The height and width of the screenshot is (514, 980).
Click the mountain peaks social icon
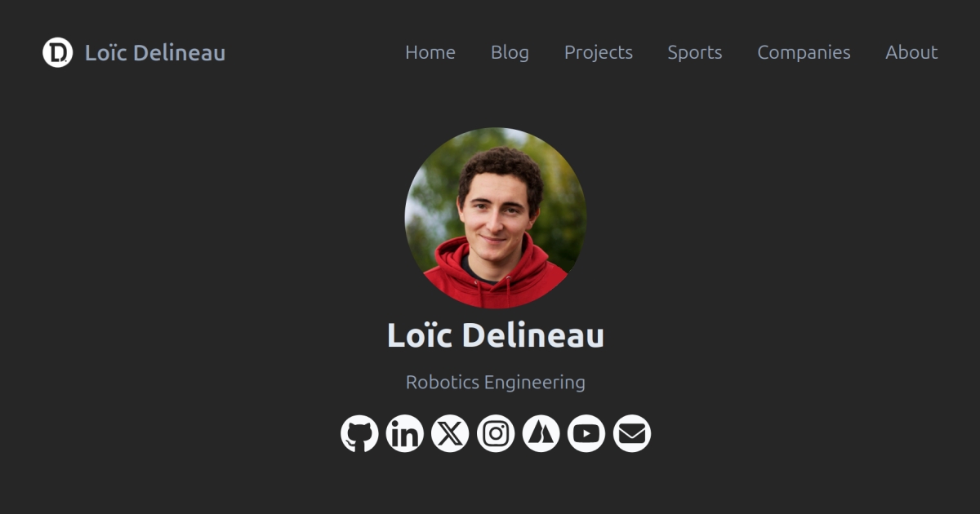click(x=541, y=433)
